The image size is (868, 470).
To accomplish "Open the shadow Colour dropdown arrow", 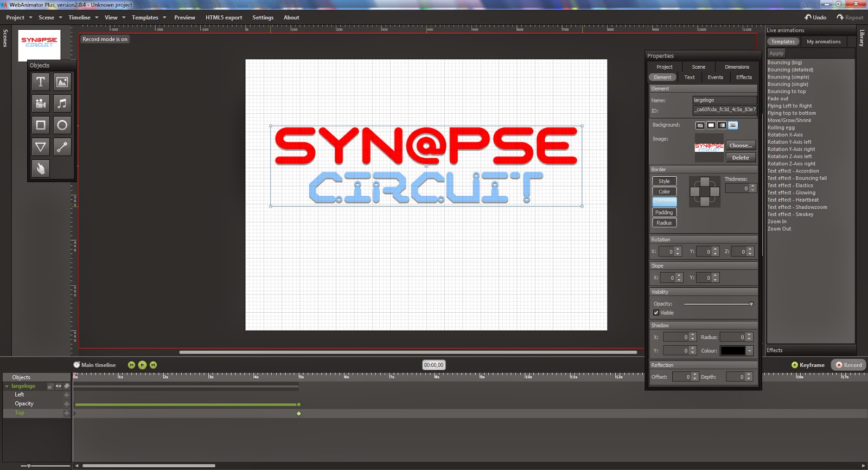I will click(x=750, y=351).
